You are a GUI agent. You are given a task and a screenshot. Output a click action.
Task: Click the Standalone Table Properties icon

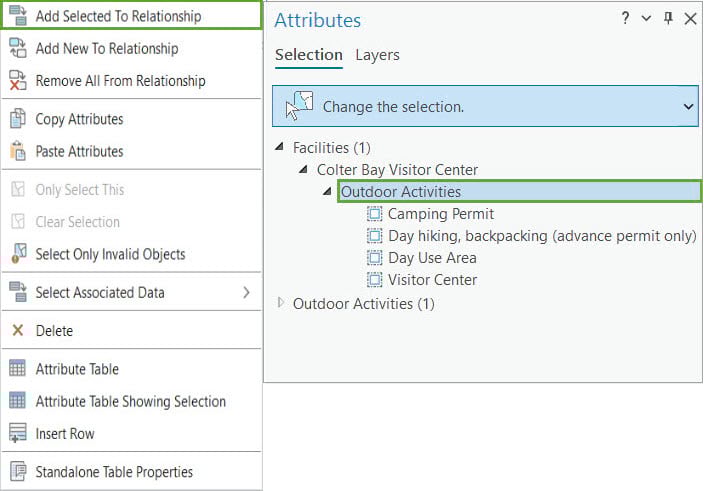tap(18, 471)
